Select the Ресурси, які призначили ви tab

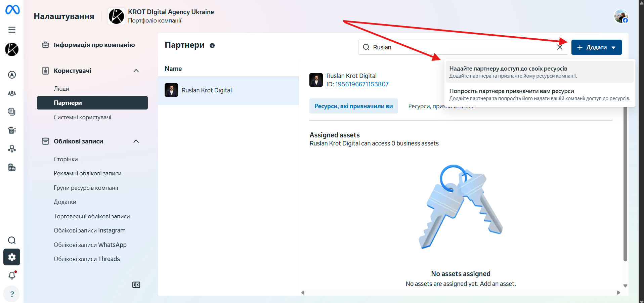(x=353, y=106)
